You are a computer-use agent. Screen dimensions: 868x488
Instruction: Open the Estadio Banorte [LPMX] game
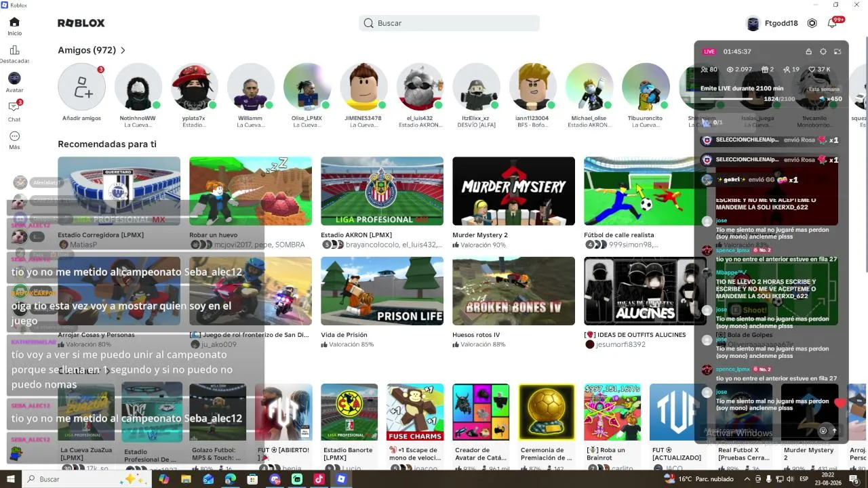tap(349, 412)
